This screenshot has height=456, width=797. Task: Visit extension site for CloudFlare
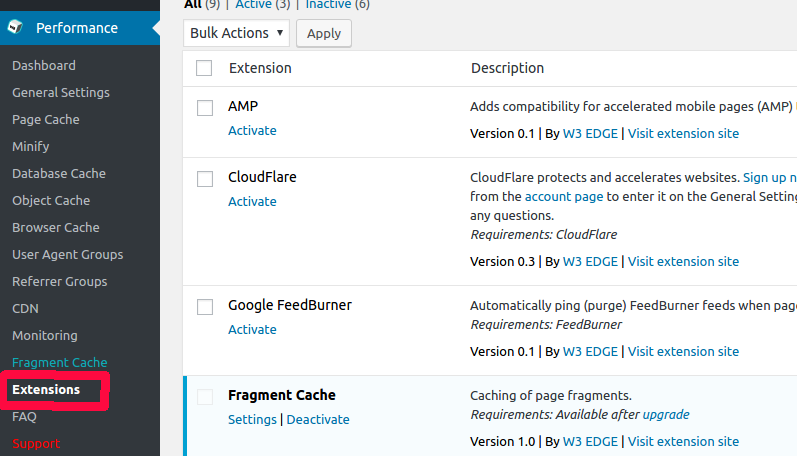click(x=683, y=262)
